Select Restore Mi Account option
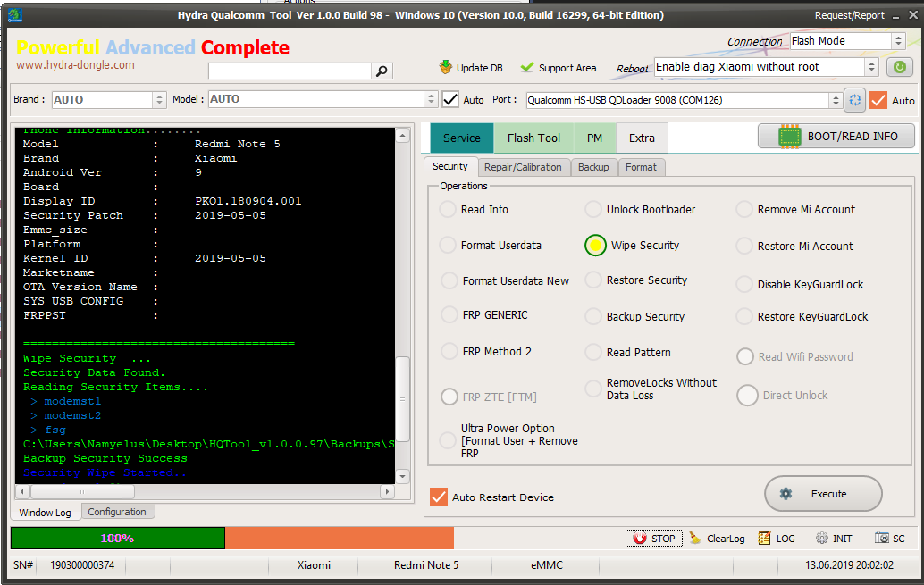Image resolution: width=924 pixels, height=585 pixels. 744,246
